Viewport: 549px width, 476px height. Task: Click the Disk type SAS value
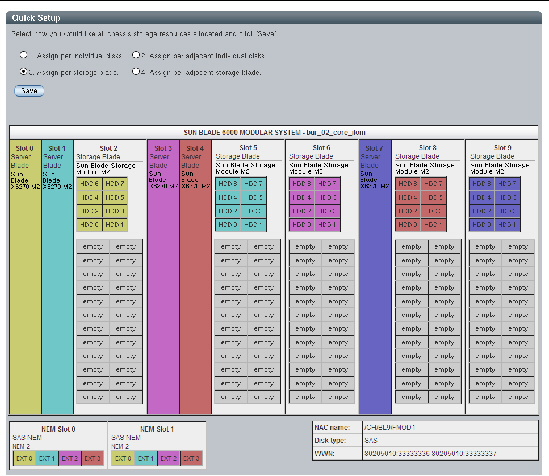[450, 440]
